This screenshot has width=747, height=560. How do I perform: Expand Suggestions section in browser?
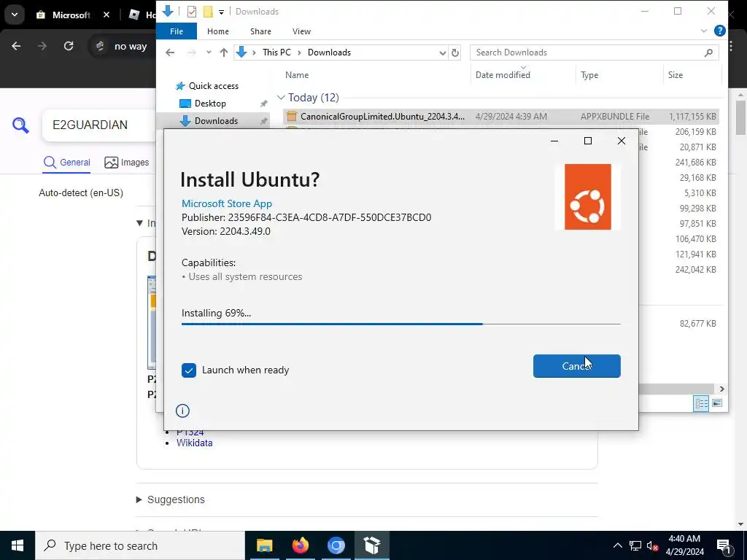point(171,499)
